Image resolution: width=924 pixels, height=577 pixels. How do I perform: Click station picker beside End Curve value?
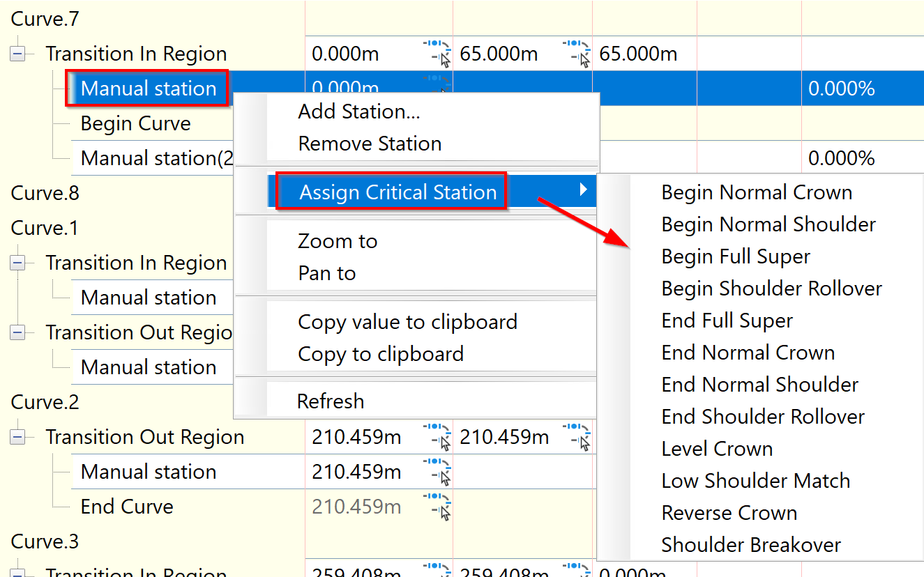438,506
